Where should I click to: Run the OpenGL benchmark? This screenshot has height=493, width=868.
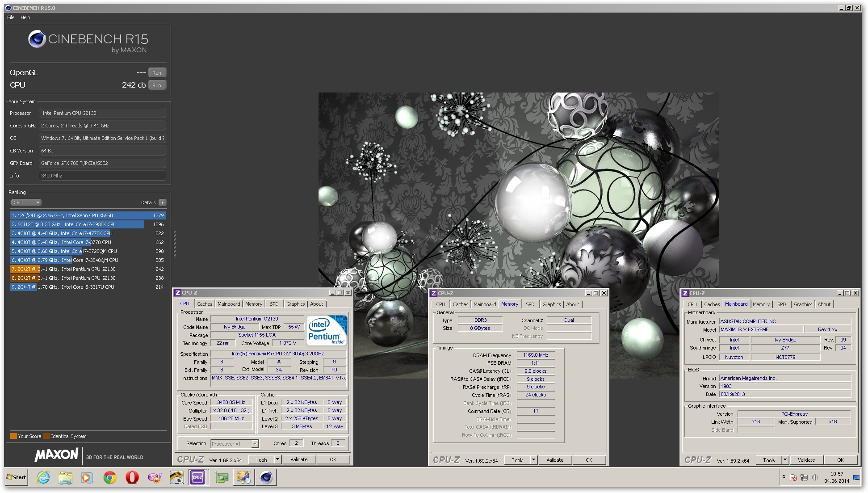tap(157, 73)
